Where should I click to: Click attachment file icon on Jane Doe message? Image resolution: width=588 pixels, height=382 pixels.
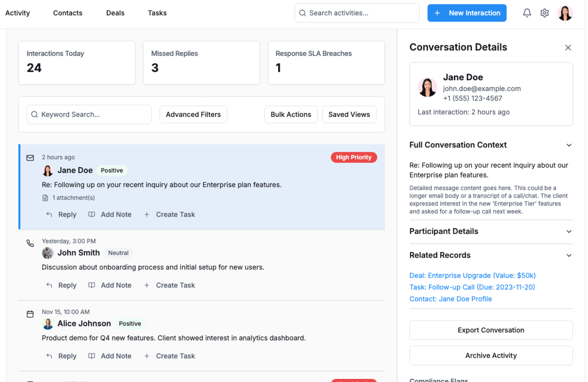click(45, 198)
